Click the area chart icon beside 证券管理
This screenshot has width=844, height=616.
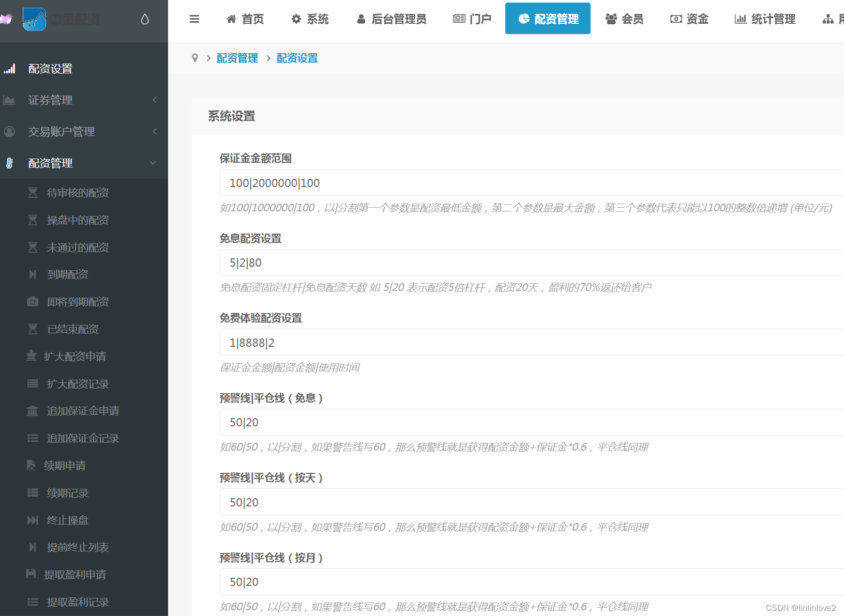9,100
